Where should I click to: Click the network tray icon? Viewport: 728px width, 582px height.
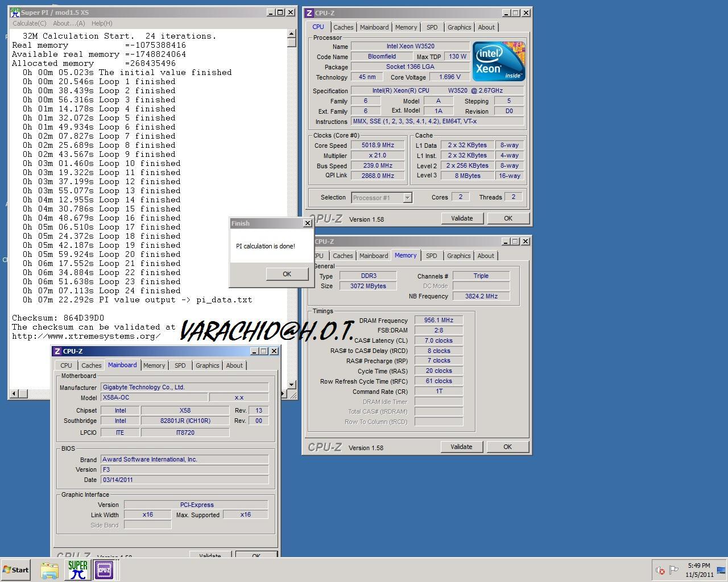[721, 570]
